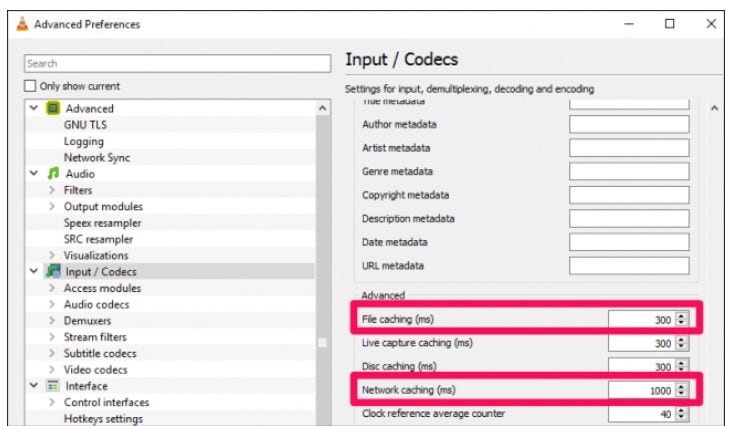Click the File caching stepper arrows
Viewport: 738px width, 426px height.
pos(682,319)
